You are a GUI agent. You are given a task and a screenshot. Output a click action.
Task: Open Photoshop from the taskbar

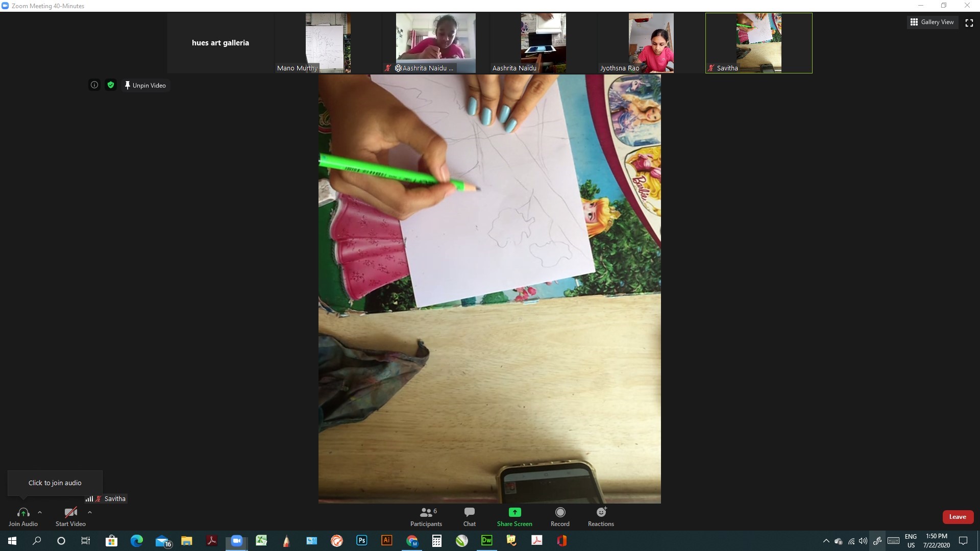(362, 541)
